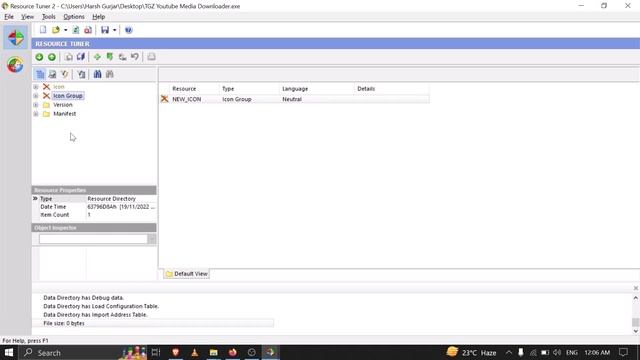Click the 'File size: 0 bytes' log line

[x=64, y=323]
